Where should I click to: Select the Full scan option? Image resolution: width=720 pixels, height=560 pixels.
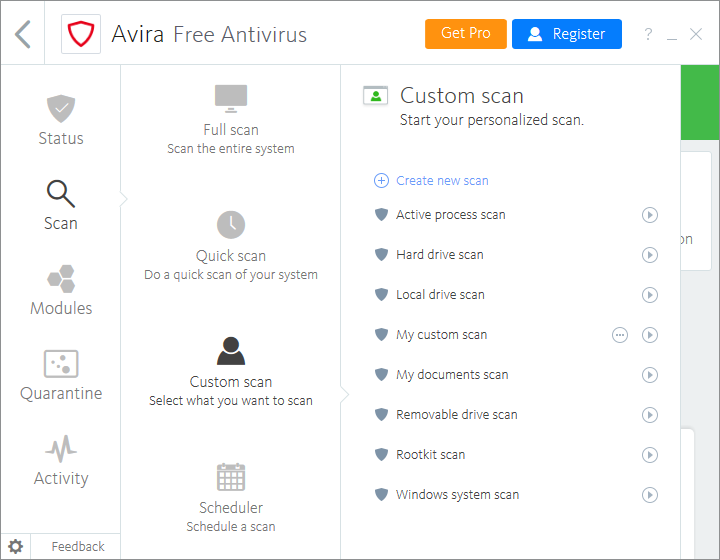pyautogui.click(x=231, y=118)
